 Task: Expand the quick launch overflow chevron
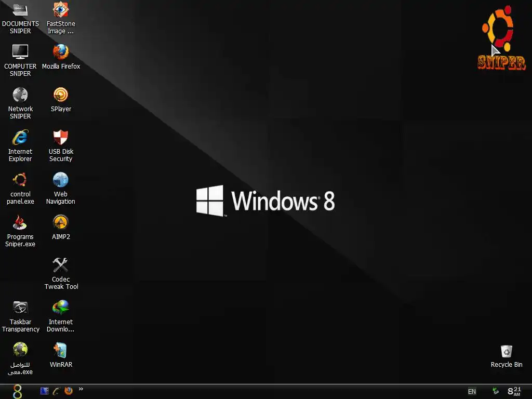tap(81, 389)
